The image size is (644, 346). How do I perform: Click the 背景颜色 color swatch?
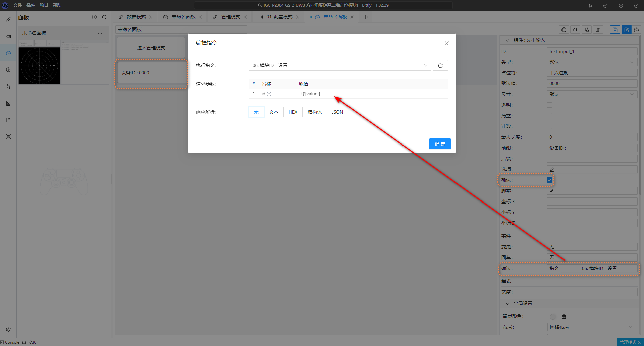coord(553,316)
